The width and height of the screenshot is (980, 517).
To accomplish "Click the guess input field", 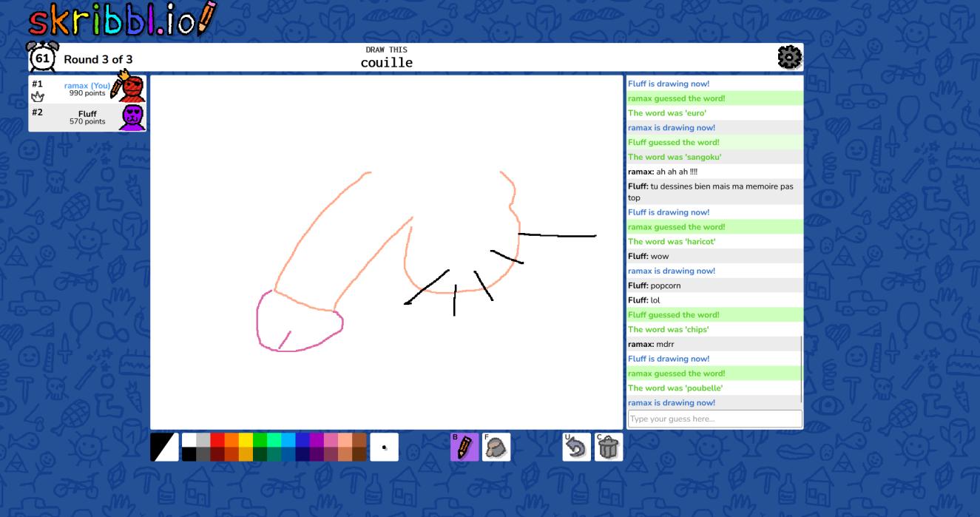I will coord(714,419).
